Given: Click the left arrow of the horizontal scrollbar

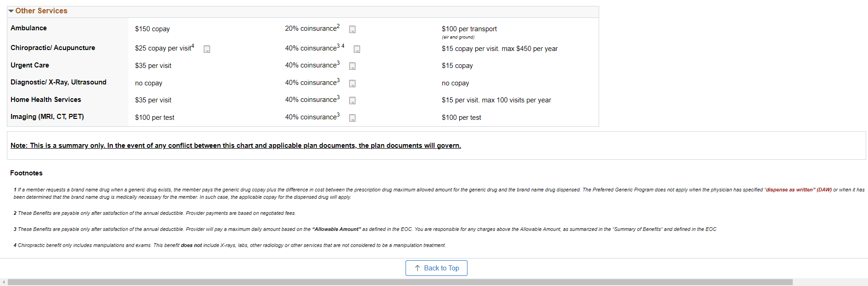Looking at the screenshot, I should (5, 281).
